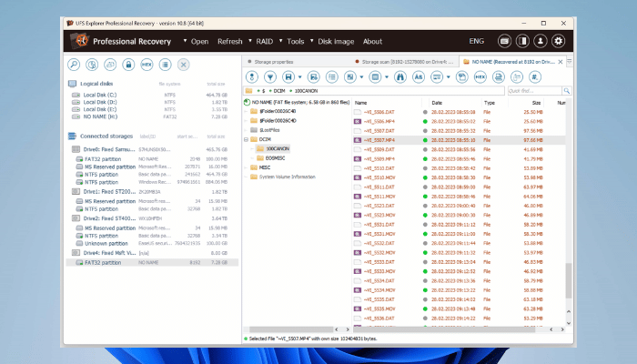This screenshot has height=364, width=637.
Task: Sort file list by Name column
Action: [360, 103]
